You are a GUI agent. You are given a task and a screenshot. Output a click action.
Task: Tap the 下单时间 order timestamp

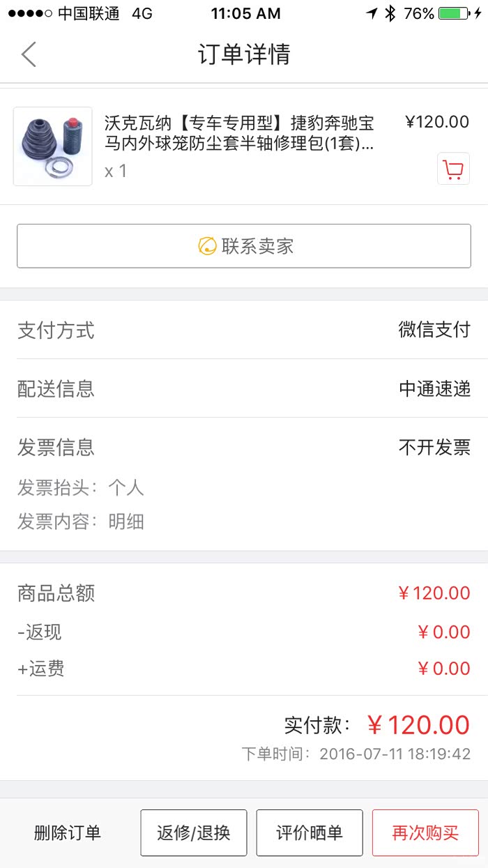[356, 754]
